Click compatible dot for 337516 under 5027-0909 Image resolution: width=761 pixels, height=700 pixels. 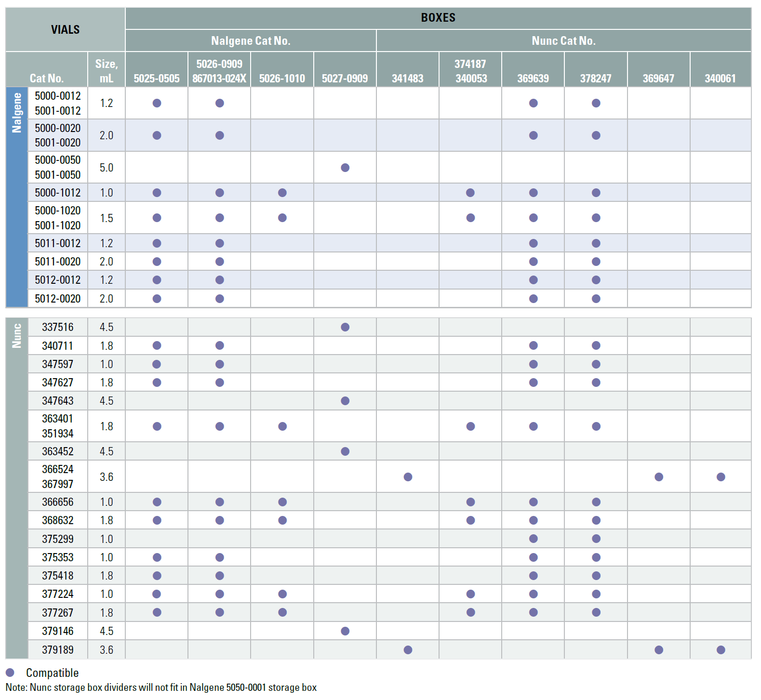tap(345, 327)
